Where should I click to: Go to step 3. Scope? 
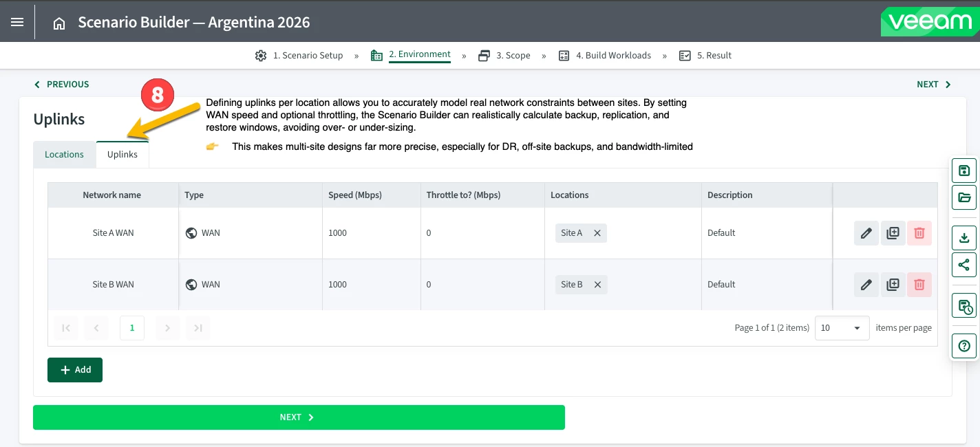pos(504,56)
